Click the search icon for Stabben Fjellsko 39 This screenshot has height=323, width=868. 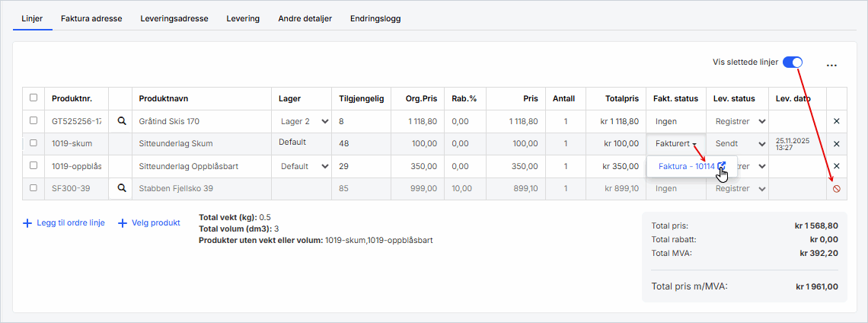pyautogui.click(x=120, y=188)
